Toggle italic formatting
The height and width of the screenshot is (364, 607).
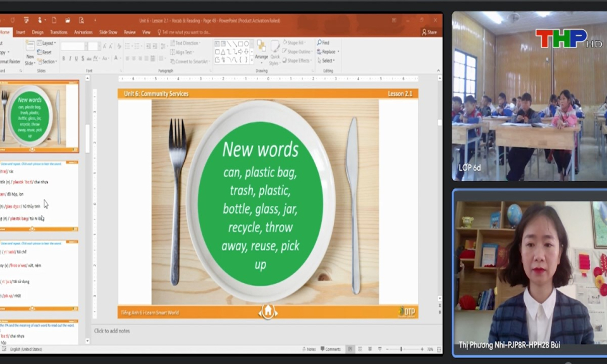(70, 58)
